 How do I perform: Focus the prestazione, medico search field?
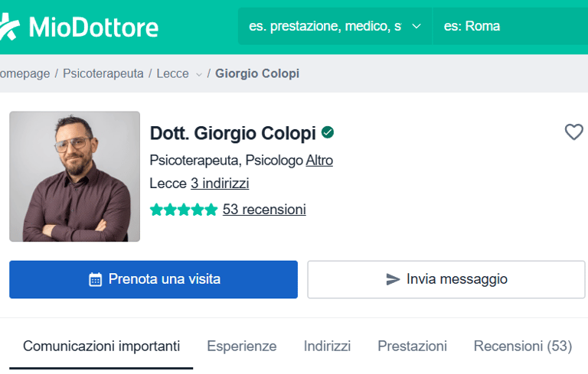point(325,26)
